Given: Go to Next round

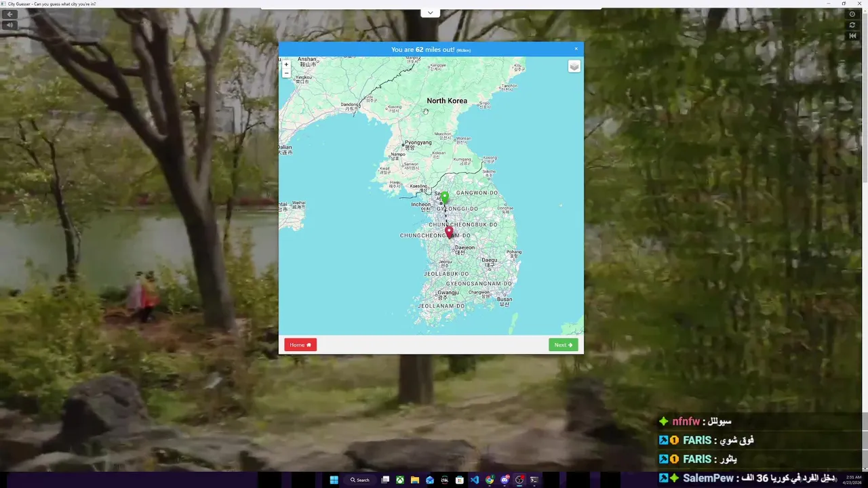Looking at the screenshot, I should pyautogui.click(x=563, y=345).
